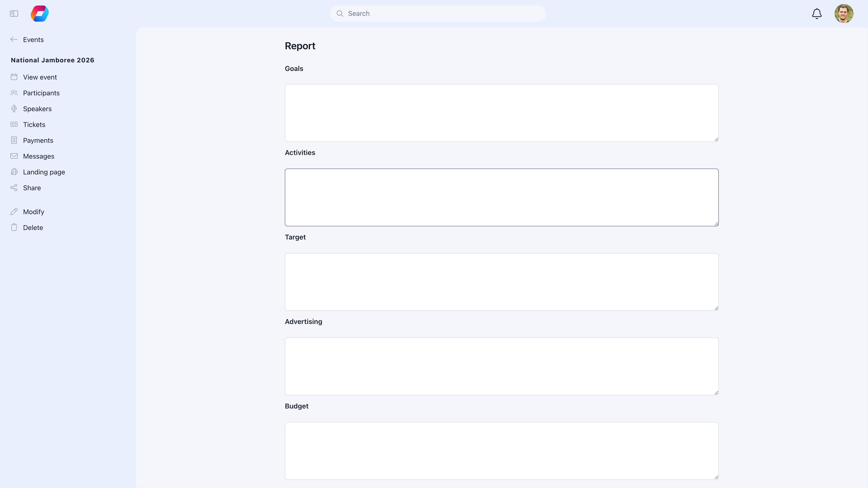Click the Delete trash icon
Image resolution: width=868 pixels, height=488 pixels.
coord(14,227)
